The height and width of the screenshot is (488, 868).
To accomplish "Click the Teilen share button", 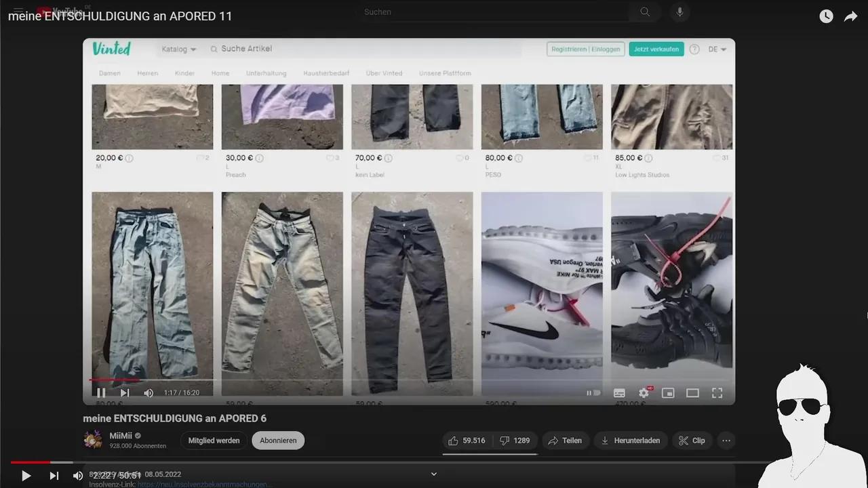I will tap(565, 441).
